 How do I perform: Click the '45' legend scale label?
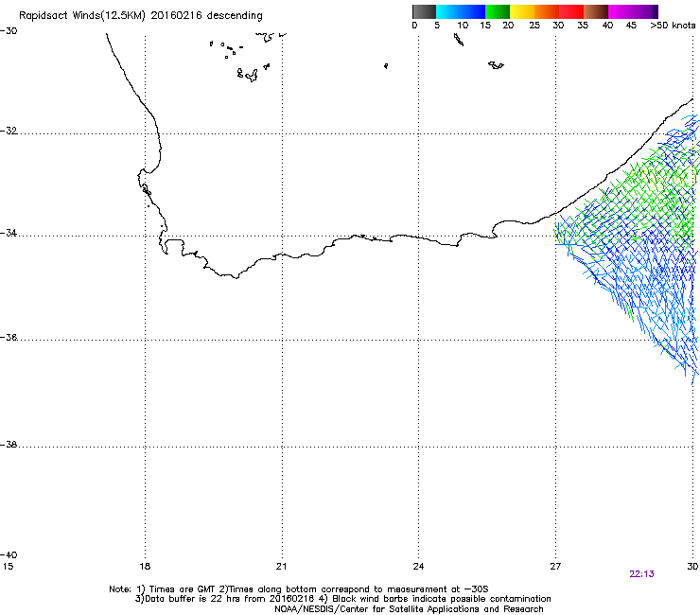(631, 26)
